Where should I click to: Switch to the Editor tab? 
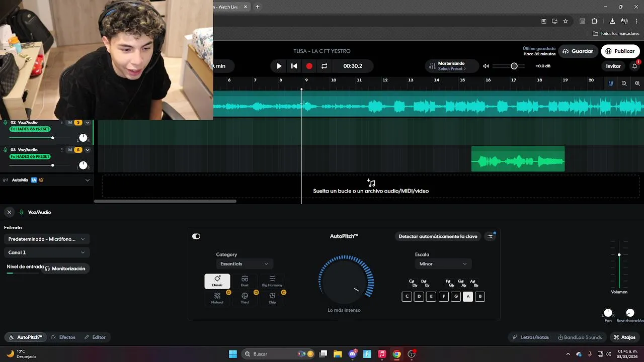click(x=95, y=337)
